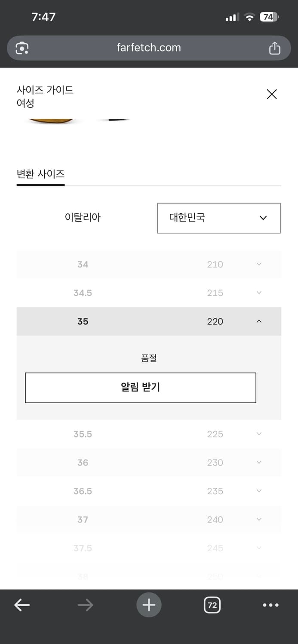Screen dimensions: 298x644
Task: Tap the 알림 받기 notification button
Action: [141, 387]
